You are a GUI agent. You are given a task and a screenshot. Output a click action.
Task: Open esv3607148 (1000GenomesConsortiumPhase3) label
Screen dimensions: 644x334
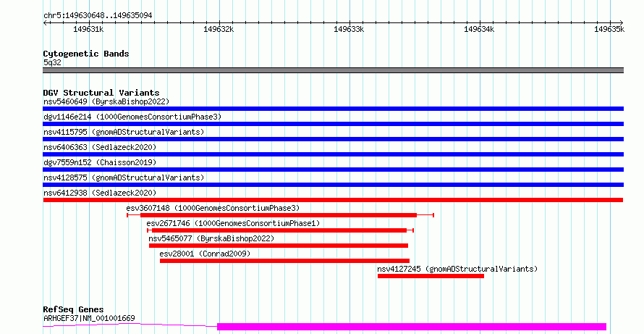(x=213, y=208)
